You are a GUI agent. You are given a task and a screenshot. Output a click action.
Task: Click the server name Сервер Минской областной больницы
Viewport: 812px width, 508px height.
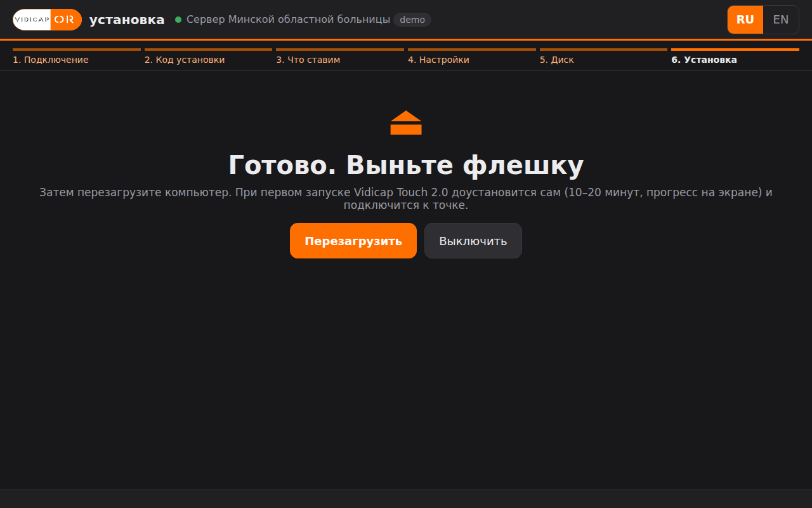point(288,20)
